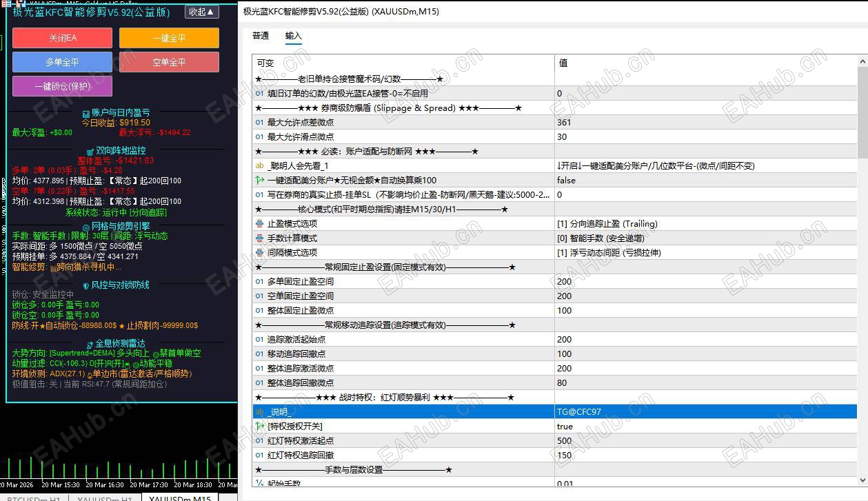Click the list icon beside 手数计算模式
This screenshot has width=868, height=501.
tap(261, 238)
